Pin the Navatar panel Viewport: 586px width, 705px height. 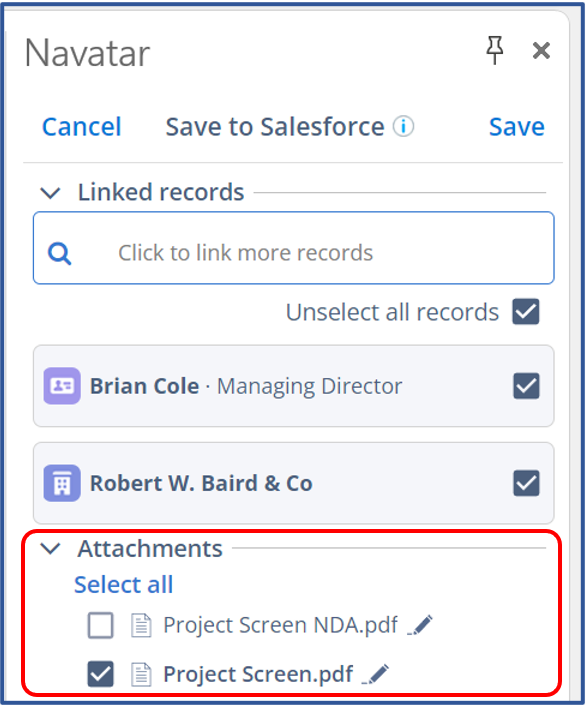pos(495,50)
